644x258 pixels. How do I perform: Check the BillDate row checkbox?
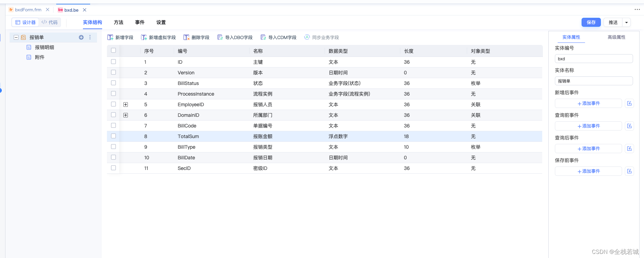(x=113, y=157)
